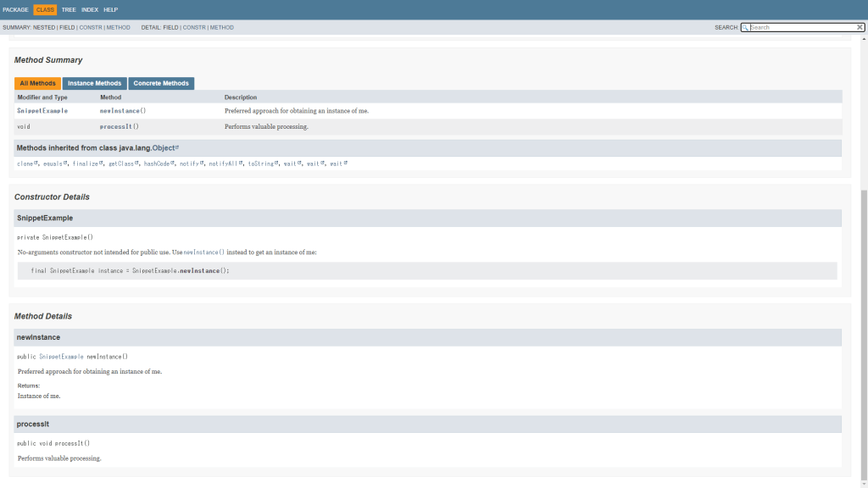This screenshot has width=868, height=488.
Task: Switch to the Instance Methods tab
Action: point(94,83)
